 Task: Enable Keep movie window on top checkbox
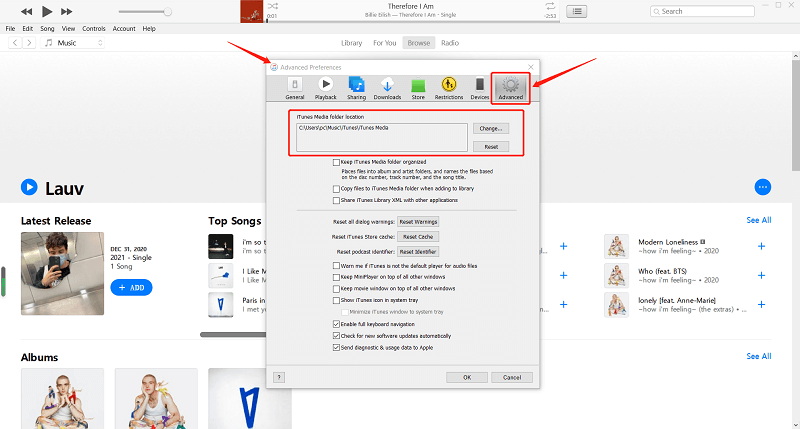tap(336, 289)
